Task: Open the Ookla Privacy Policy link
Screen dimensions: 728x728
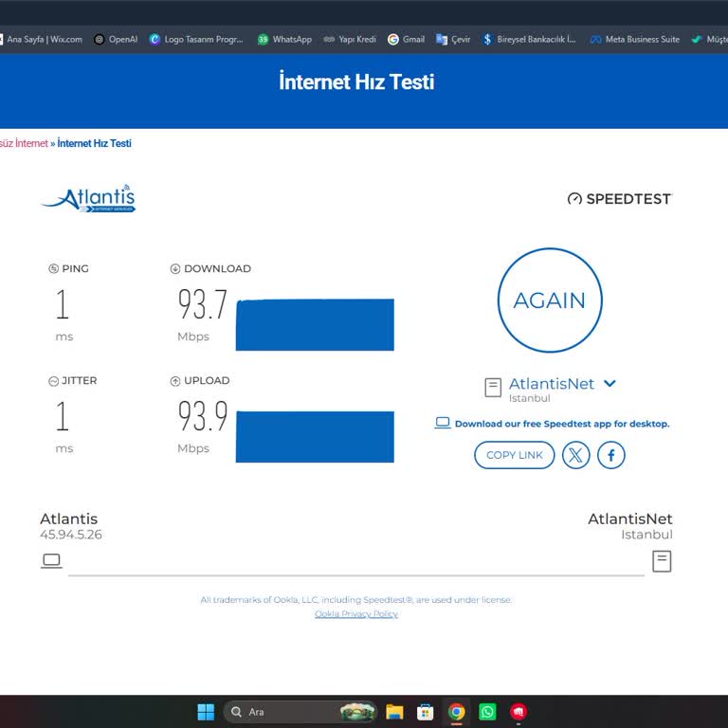Action: click(356, 614)
